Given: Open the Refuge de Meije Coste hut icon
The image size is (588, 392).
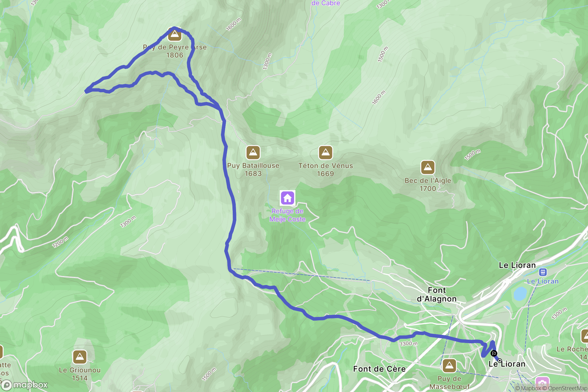Looking at the screenshot, I should tap(288, 198).
